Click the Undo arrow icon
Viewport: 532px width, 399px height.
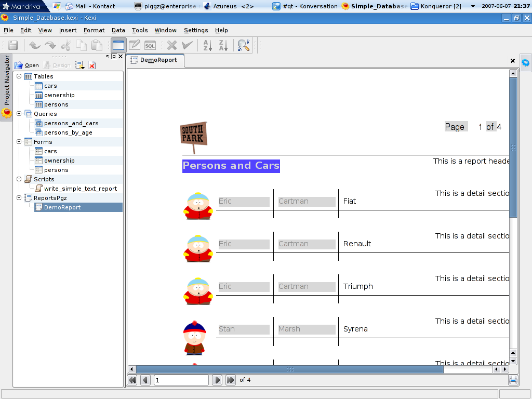tap(34, 45)
